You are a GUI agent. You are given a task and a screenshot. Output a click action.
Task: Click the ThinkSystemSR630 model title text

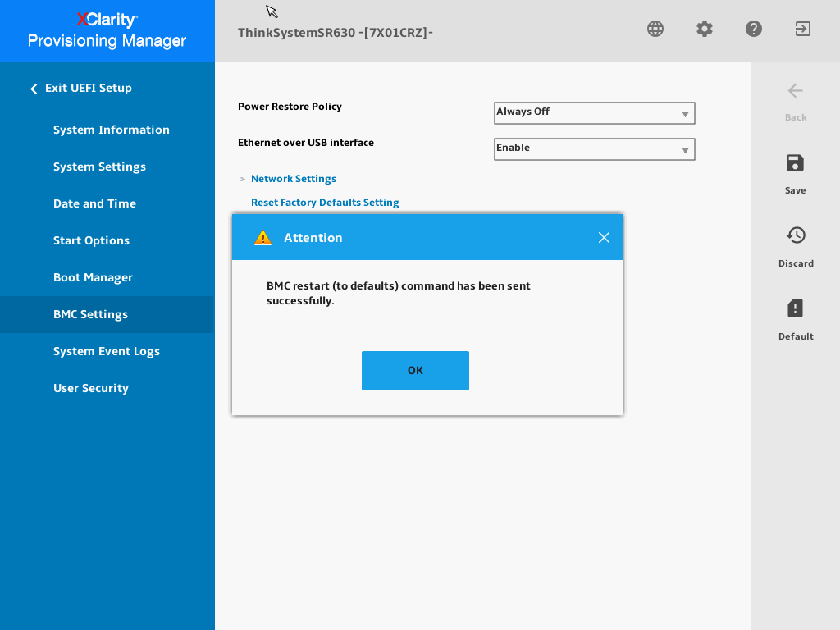tap(336, 33)
